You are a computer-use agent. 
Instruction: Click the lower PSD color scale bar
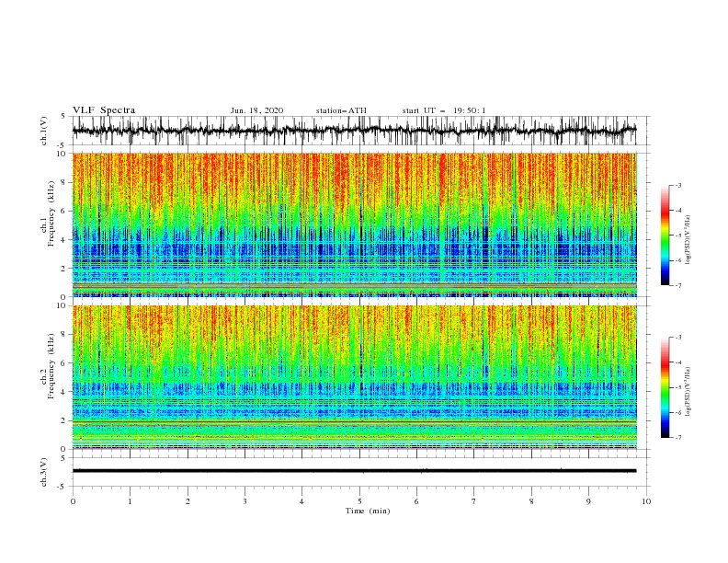click(x=665, y=387)
